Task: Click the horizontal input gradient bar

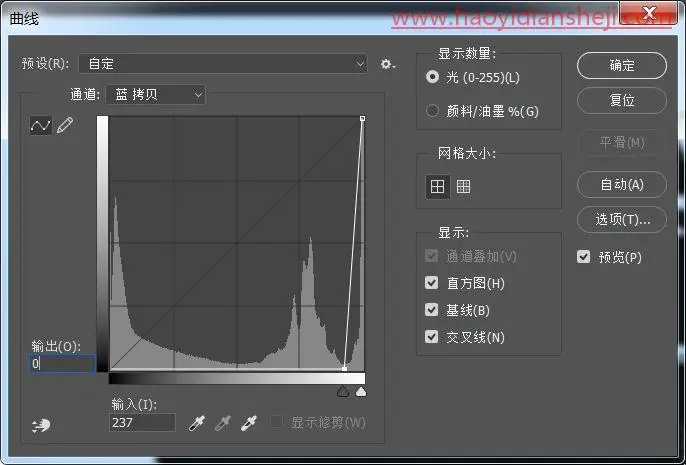Action: 237,378
